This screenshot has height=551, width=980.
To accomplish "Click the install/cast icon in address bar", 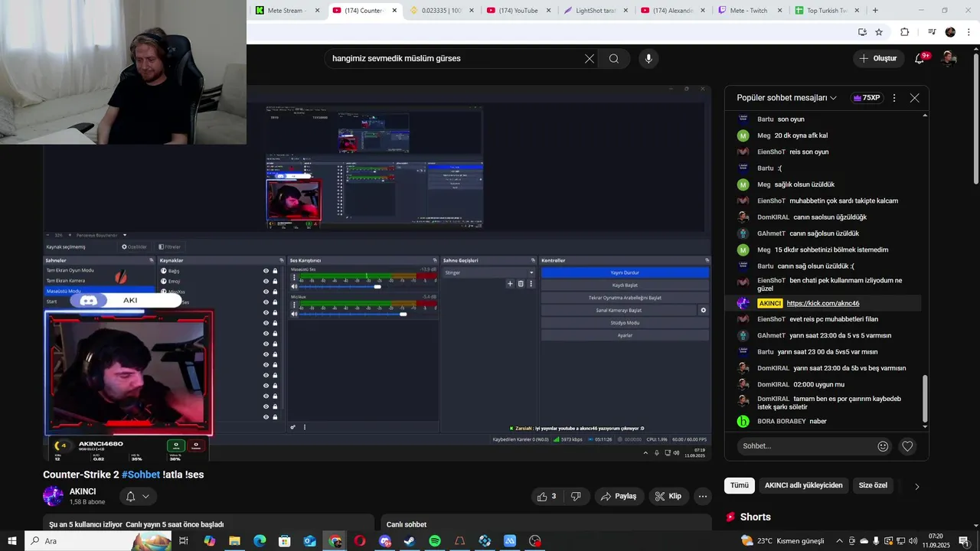I will click(x=862, y=32).
